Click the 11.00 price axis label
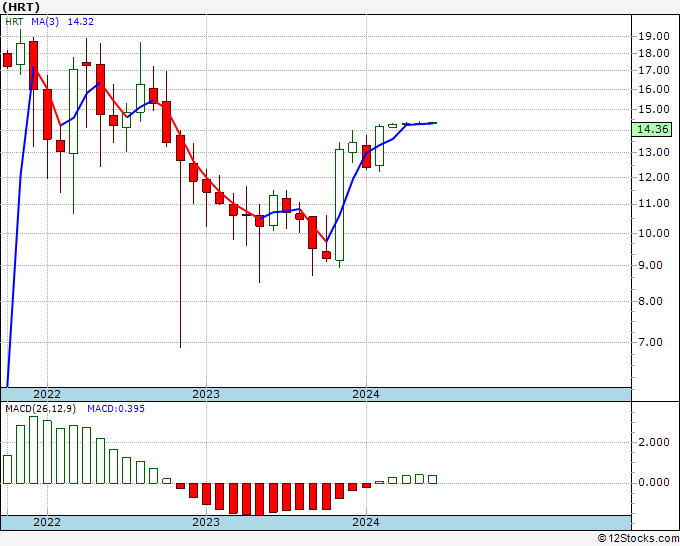This screenshot has height=546, width=680. pyautogui.click(x=654, y=203)
